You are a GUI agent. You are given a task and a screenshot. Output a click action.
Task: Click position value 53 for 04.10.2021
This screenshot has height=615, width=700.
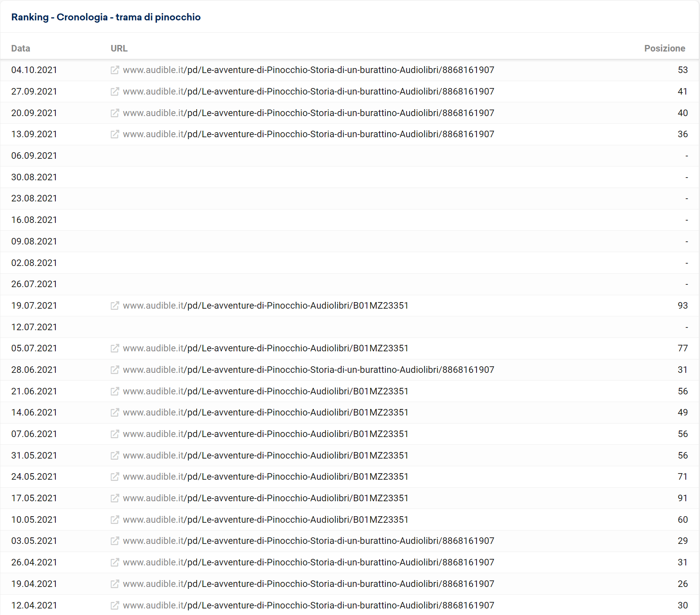[683, 70]
